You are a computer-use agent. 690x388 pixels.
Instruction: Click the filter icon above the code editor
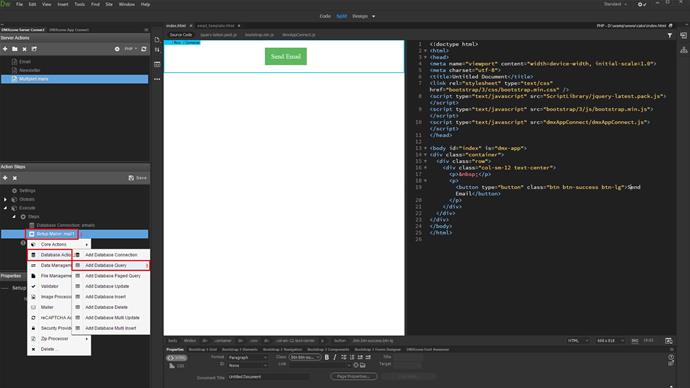(670, 35)
